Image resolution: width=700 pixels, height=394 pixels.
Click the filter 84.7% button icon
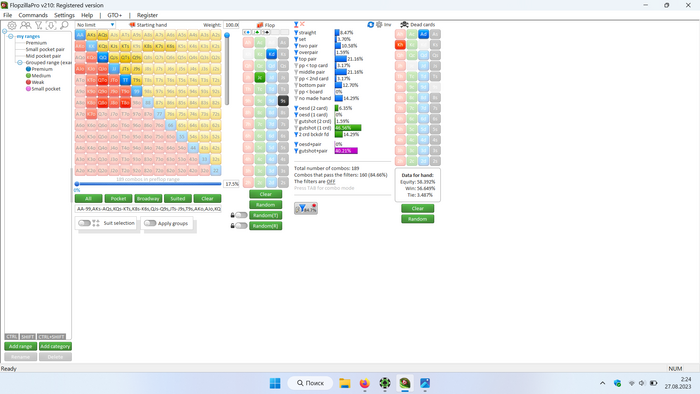[306, 208]
